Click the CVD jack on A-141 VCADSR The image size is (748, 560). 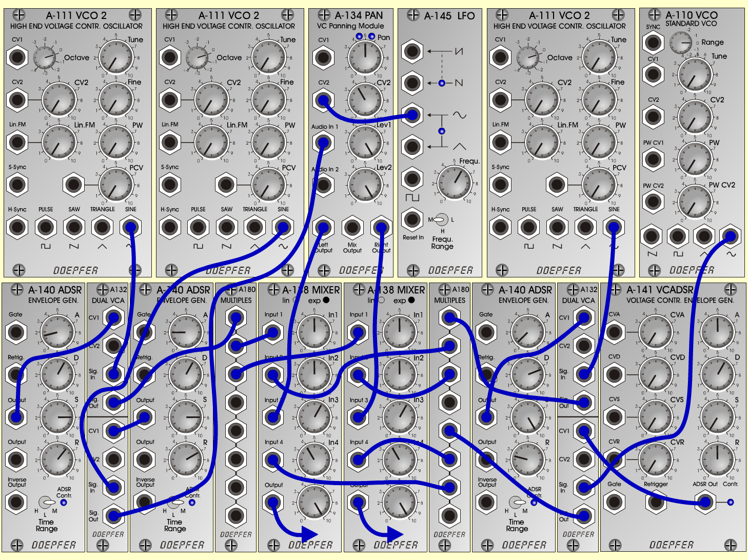615,374
